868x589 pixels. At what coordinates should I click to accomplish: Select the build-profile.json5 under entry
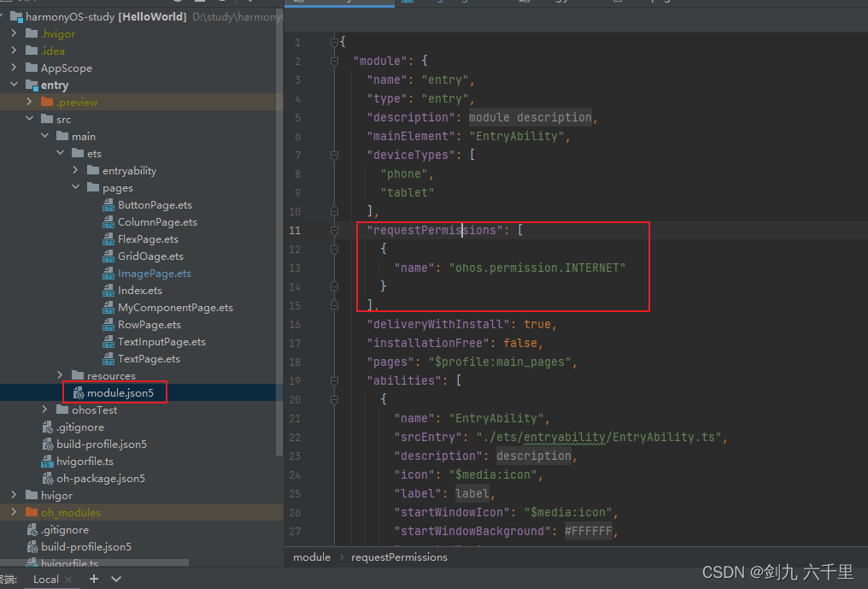click(102, 445)
